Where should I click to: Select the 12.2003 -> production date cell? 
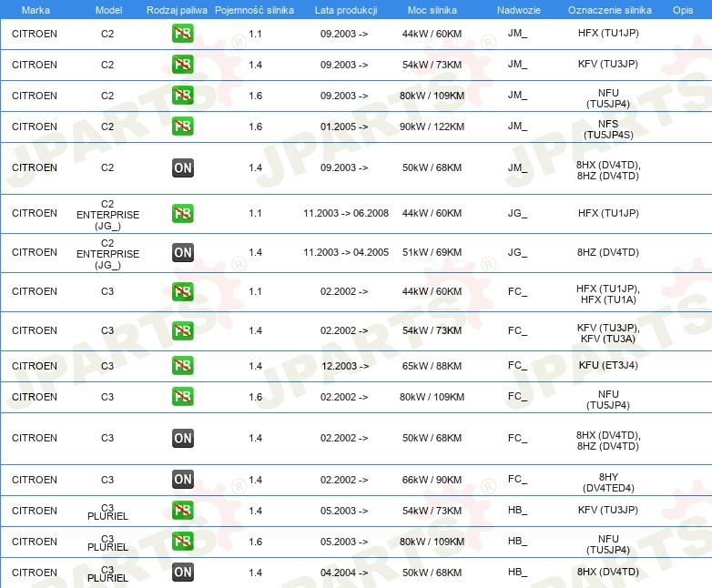click(x=345, y=366)
